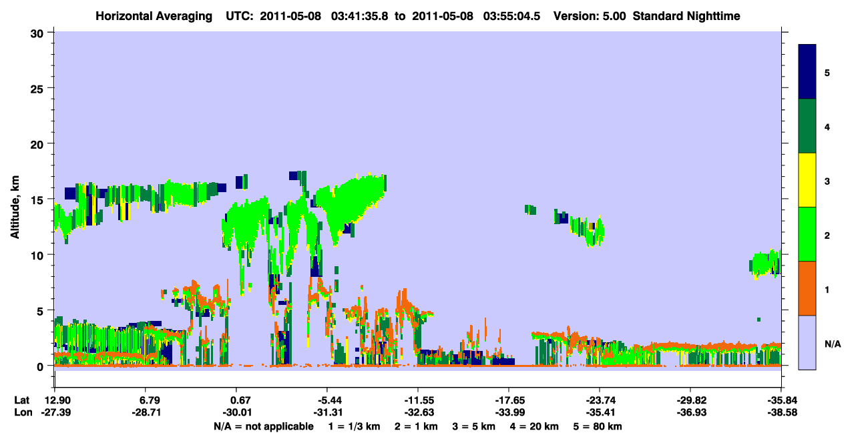
Task: Click latitude value '-23.74'
Action: (x=600, y=400)
